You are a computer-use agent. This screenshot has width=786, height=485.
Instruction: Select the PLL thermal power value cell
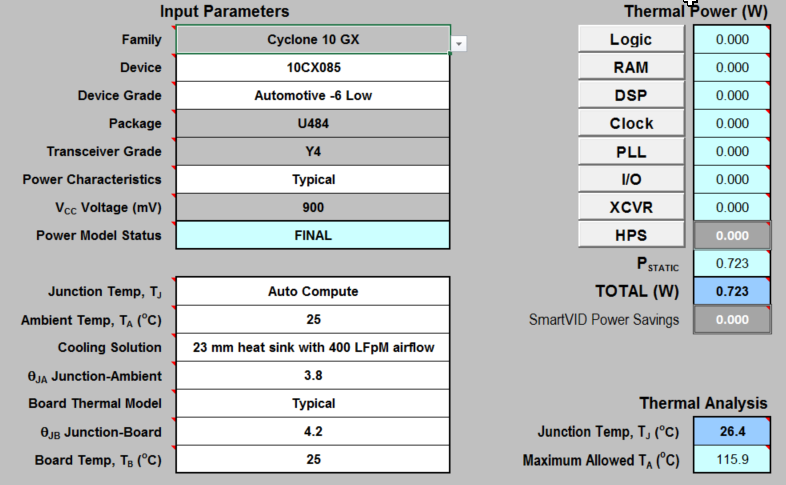pos(732,152)
